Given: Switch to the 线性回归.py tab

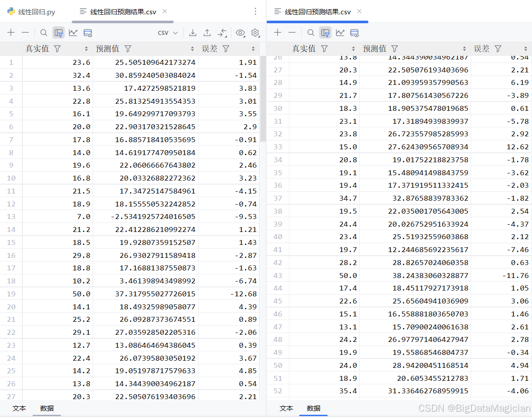Looking at the screenshot, I should click(31, 12).
